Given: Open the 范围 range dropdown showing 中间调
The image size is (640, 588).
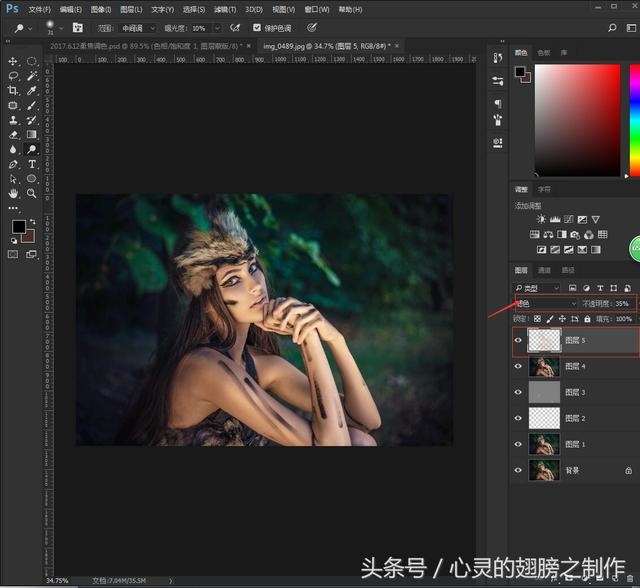Looking at the screenshot, I should (x=137, y=28).
